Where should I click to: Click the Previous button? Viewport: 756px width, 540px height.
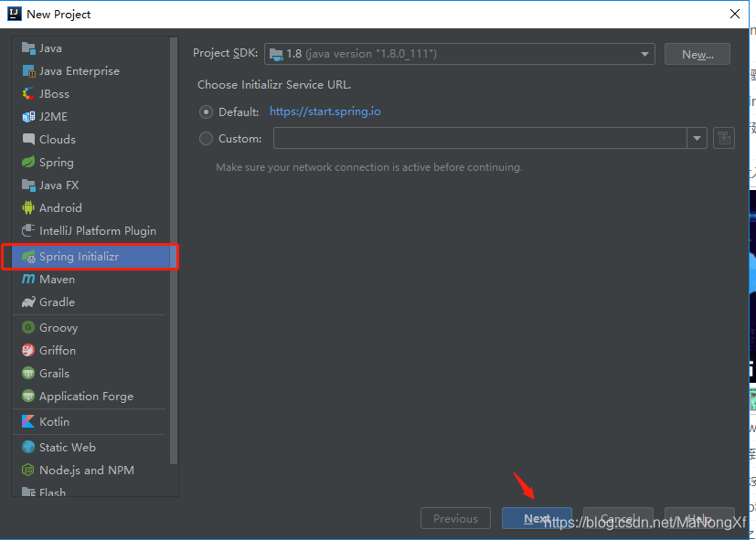point(455,518)
